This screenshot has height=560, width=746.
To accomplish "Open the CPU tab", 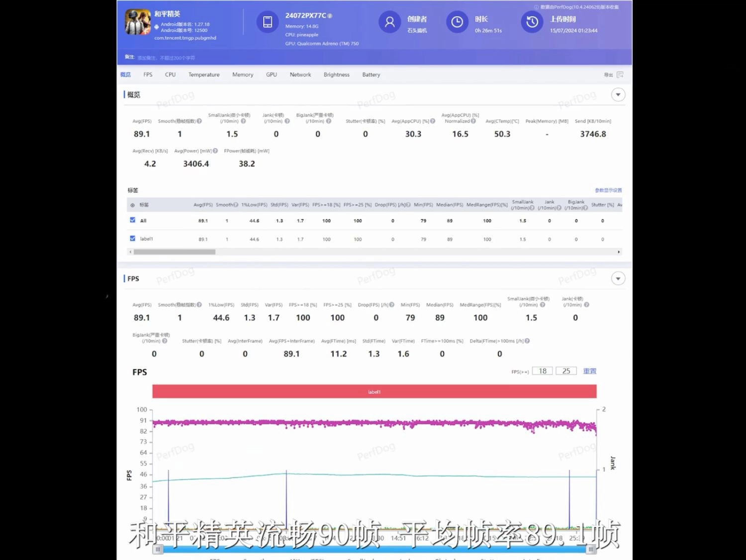I will click(x=170, y=75).
